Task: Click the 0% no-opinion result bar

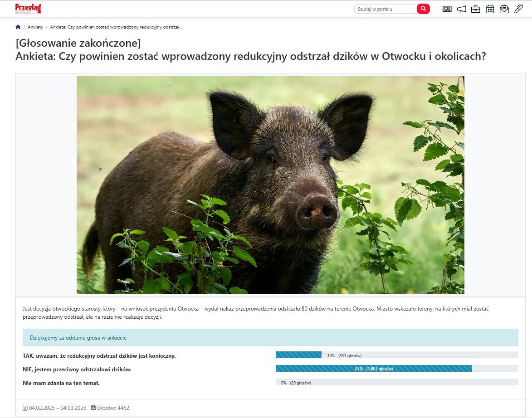Action: (397, 382)
